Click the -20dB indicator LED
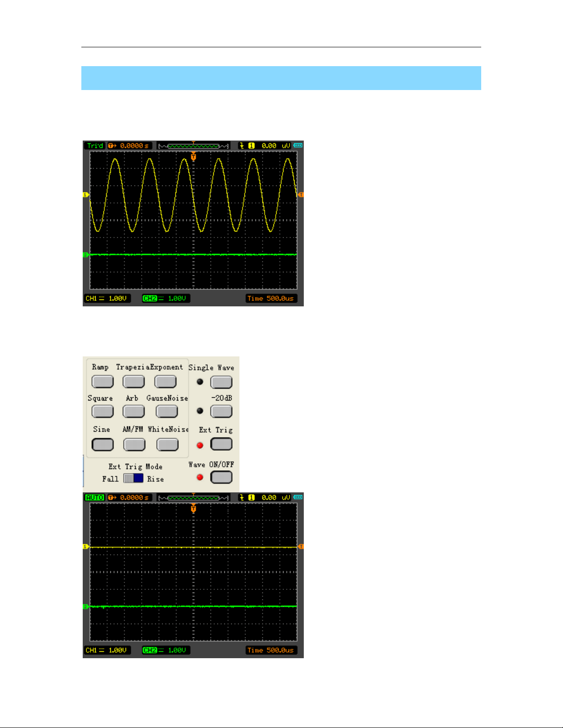 [x=200, y=411]
